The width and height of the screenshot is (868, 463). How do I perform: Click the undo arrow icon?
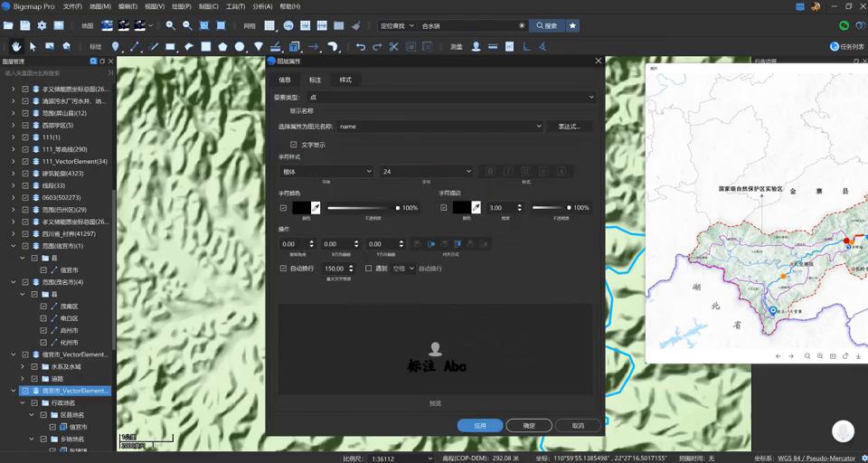(360, 46)
